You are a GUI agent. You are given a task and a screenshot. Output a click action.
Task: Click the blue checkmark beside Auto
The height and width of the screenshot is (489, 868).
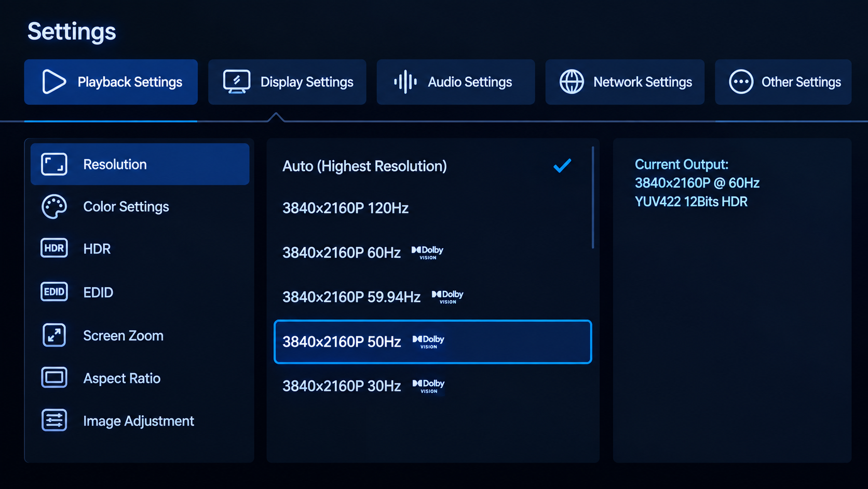pyautogui.click(x=562, y=165)
